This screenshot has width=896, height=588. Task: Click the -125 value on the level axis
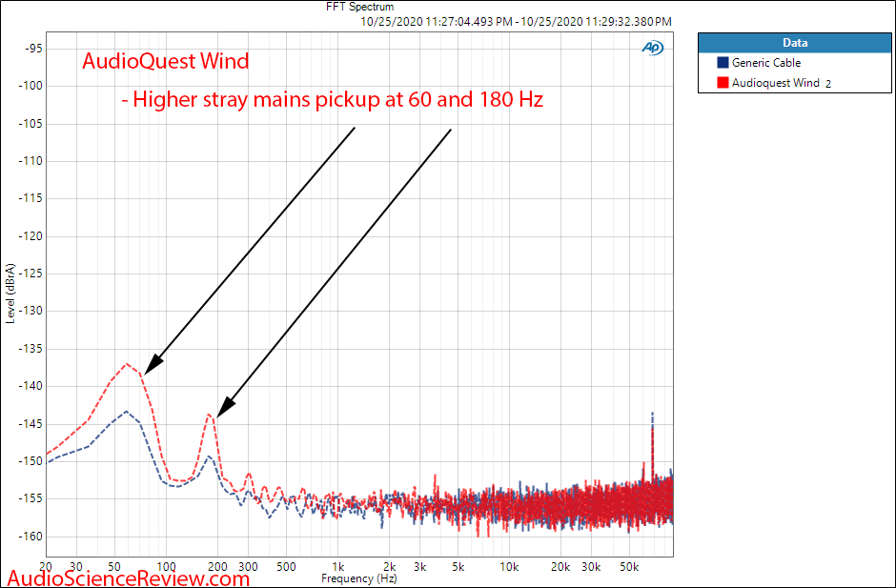pos(31,274)
